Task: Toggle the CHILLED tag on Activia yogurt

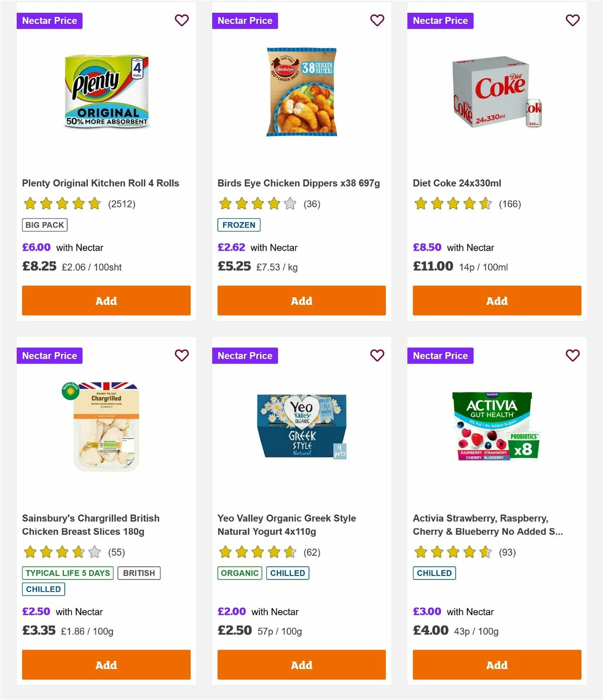Action: (x=434, y=572)
